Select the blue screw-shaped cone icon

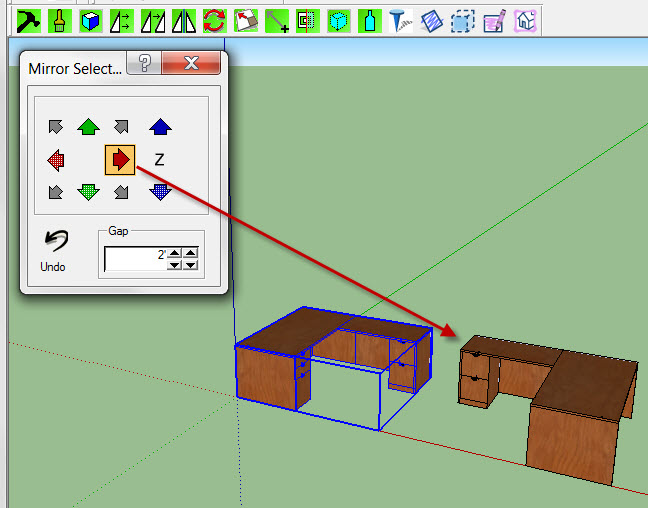(x=400, y=19)
